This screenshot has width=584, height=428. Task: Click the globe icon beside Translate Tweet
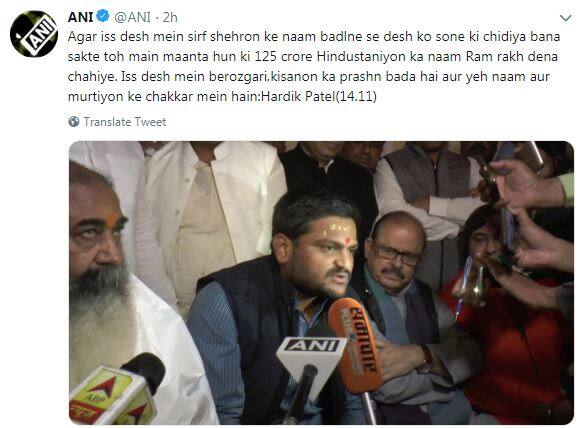click(x=74, y=121)
